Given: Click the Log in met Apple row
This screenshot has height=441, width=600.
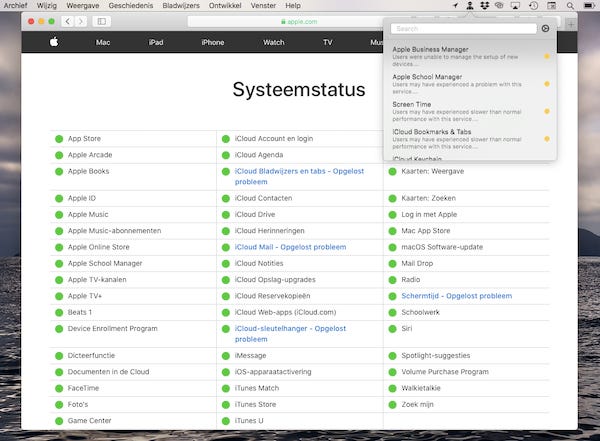Looking at the screenshot, I should click(x=466, y=215).
